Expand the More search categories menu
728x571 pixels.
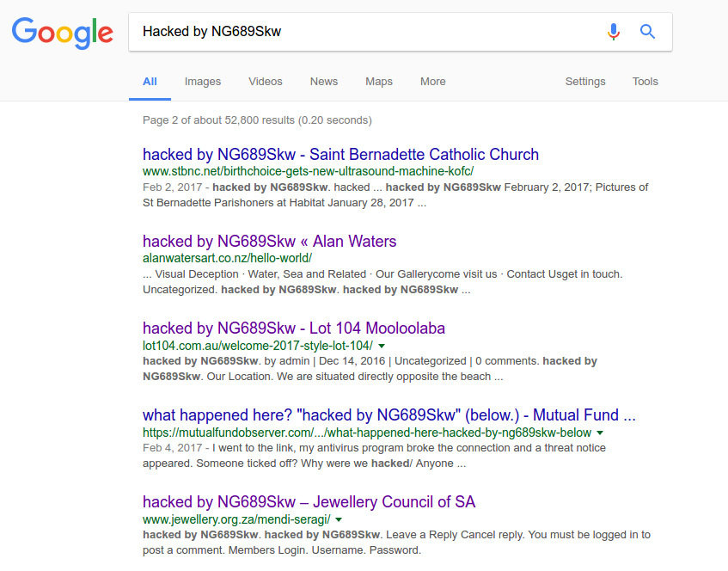[x=432, y=82]
